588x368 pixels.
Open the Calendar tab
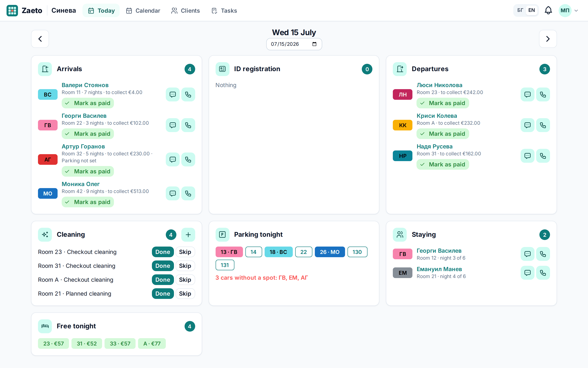coord(143,10)
